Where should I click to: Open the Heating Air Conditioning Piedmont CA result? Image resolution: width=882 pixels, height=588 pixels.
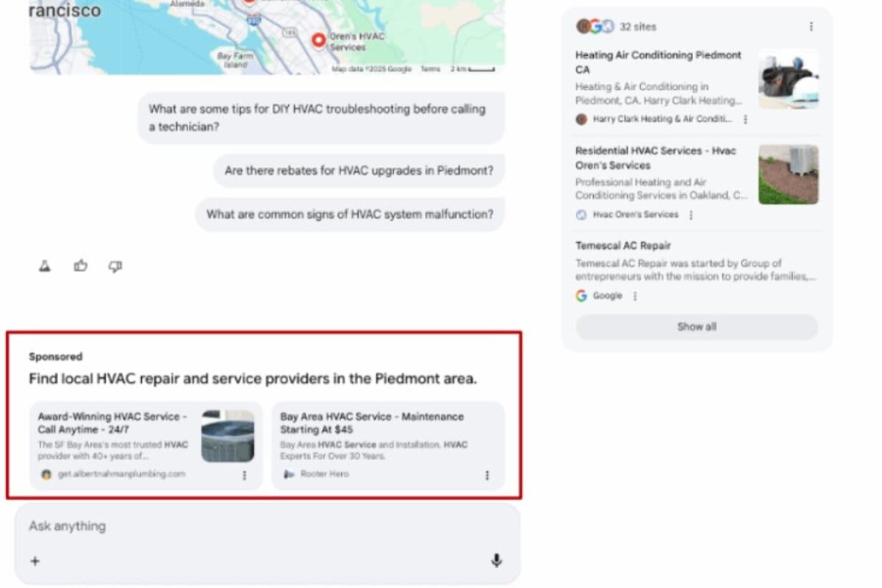(656, 62)
